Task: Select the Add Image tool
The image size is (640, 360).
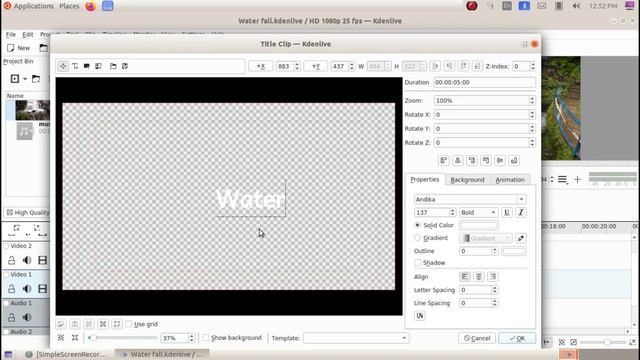Action: point(98,66)
